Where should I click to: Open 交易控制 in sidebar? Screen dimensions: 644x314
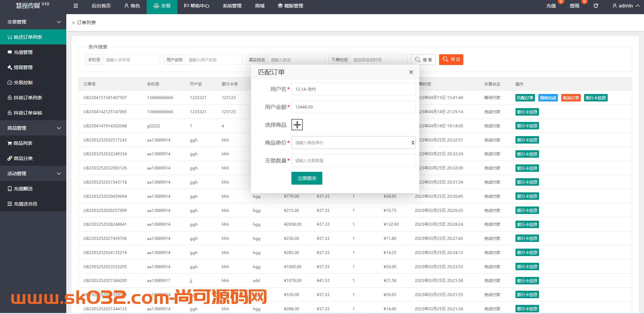pos(33,83)
